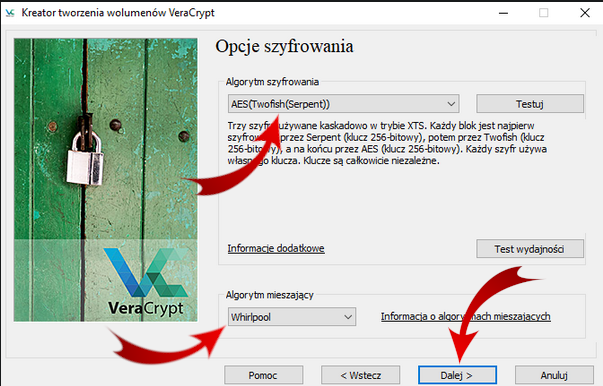Viewport: 603px width, 386px height.
Task: Open the encryption algorithm dropdown AES(Twofish(Serpent))
Action: click(343, 104)
